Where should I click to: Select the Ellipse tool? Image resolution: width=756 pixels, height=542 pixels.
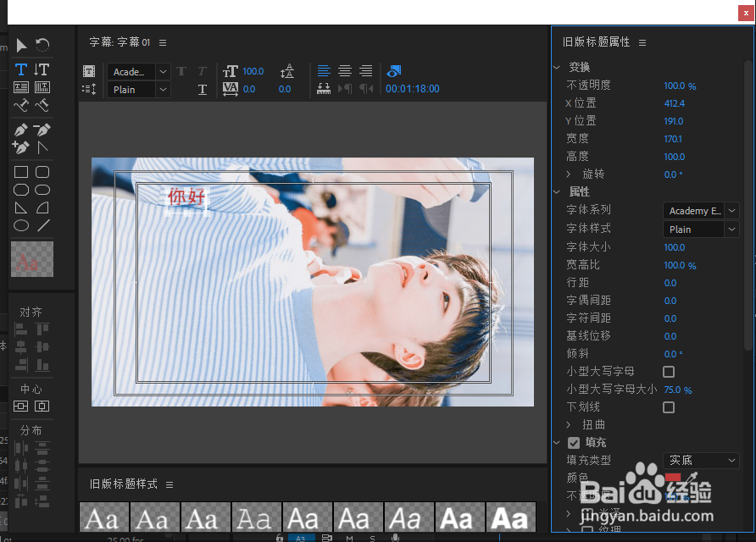click(x=21, y=225)
